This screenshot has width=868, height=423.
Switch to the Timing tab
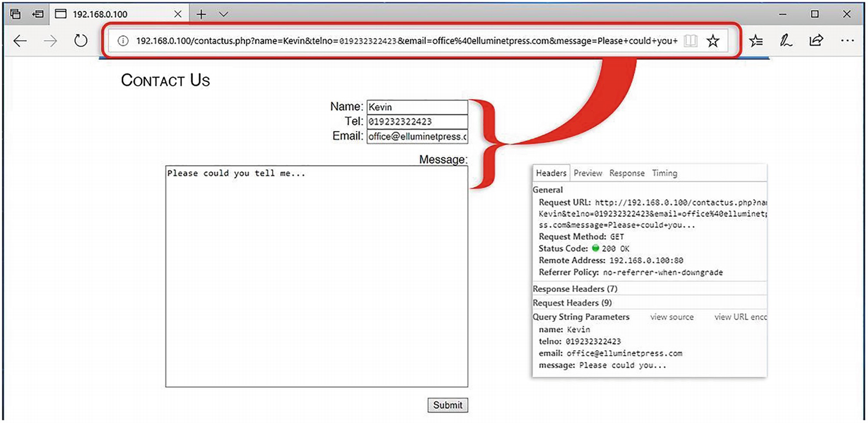(x=664, y=173)
